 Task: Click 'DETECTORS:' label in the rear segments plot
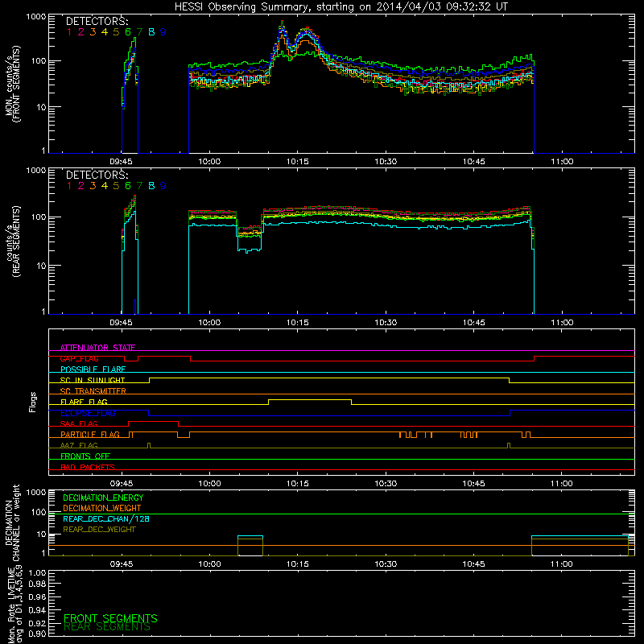click(x=97, y=175)
